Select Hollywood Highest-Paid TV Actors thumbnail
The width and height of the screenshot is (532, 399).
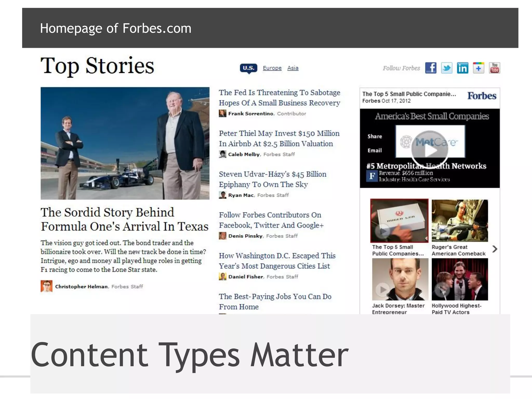[460, 279]
